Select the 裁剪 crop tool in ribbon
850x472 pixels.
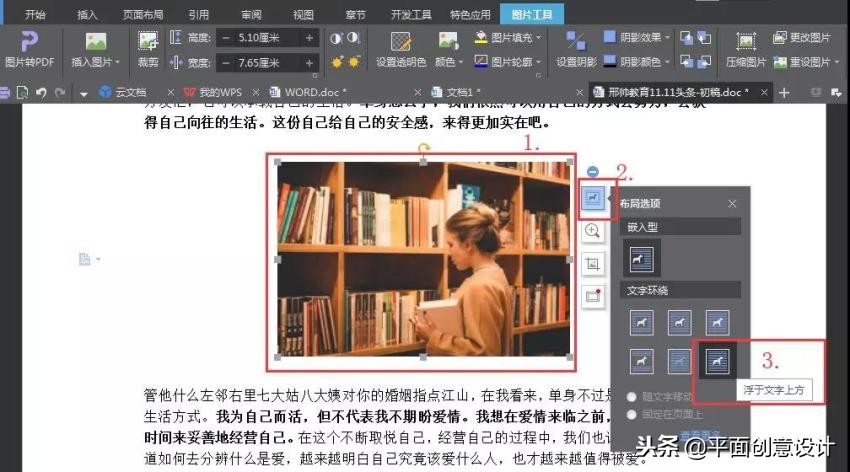click(147, 49)
